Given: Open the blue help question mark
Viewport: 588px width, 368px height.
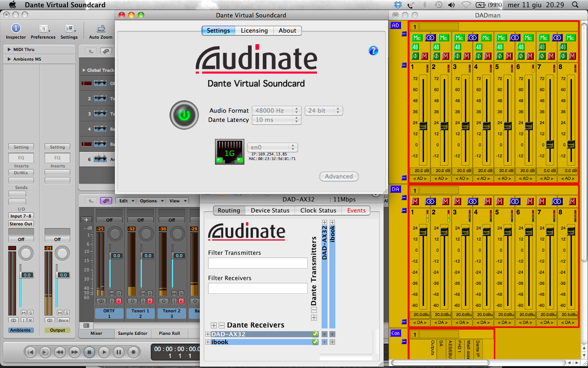Looking at the screenshot, I should coord(373,51).
